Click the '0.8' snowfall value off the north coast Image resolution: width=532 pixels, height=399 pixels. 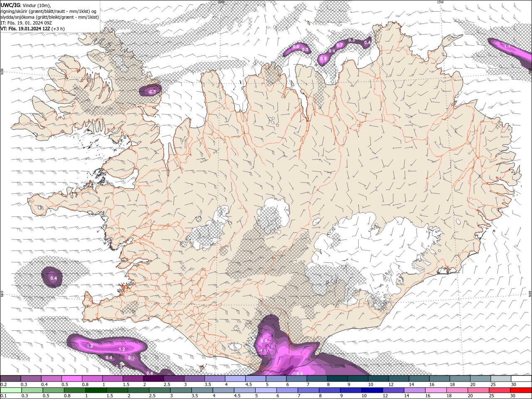[324, 59]
